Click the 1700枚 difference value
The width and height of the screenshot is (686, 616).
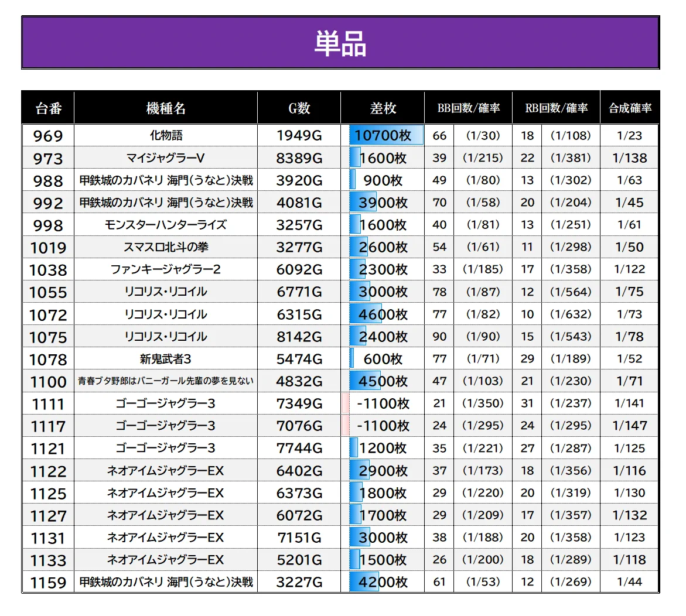(383, 515)
